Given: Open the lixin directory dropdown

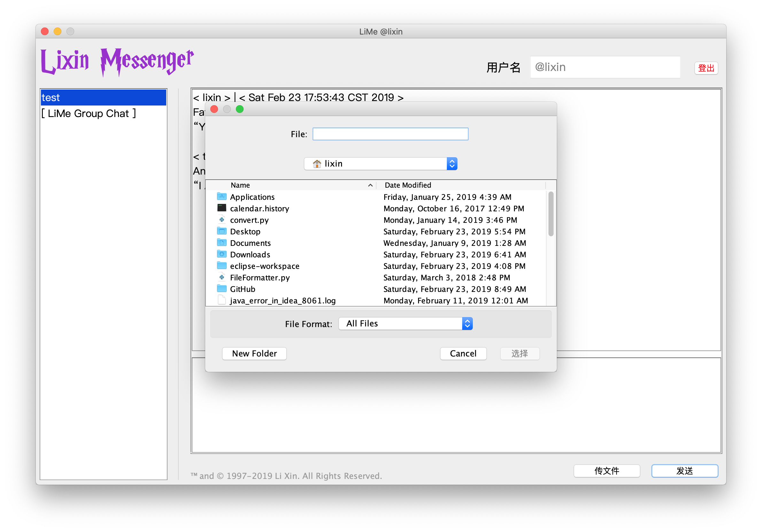Looking at the screenshot, I should [x=380, y=164].
